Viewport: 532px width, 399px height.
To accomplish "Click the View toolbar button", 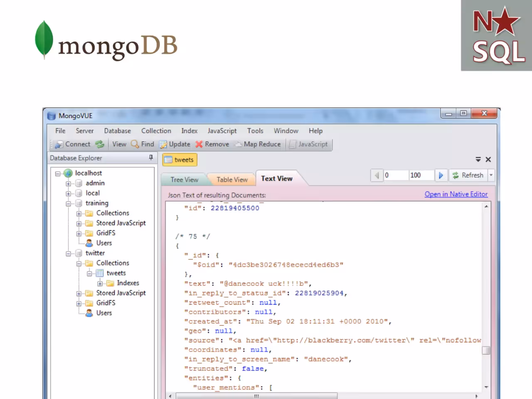I will tap(119, 144).
